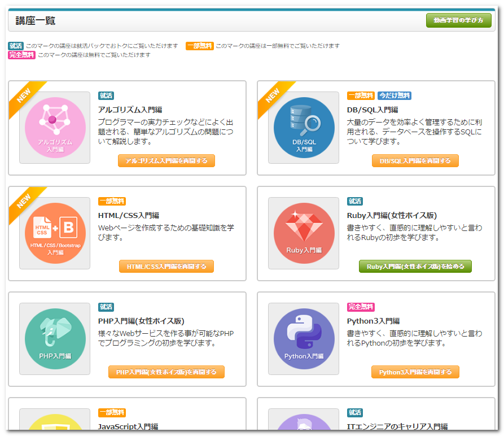Open the Python3入門編 title
504x436 pixels.
point(373,321)
